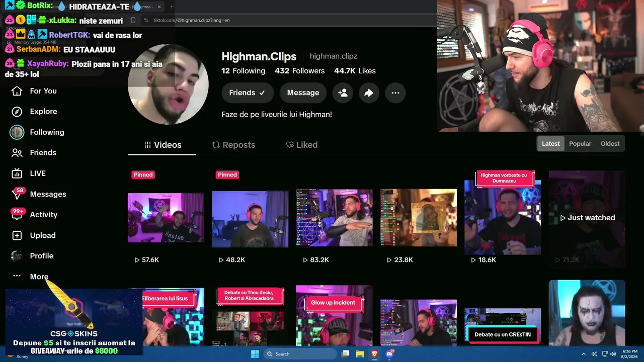Play the Just watched video
The width and height of the screenshot is (644, 362).
point(587,218)
